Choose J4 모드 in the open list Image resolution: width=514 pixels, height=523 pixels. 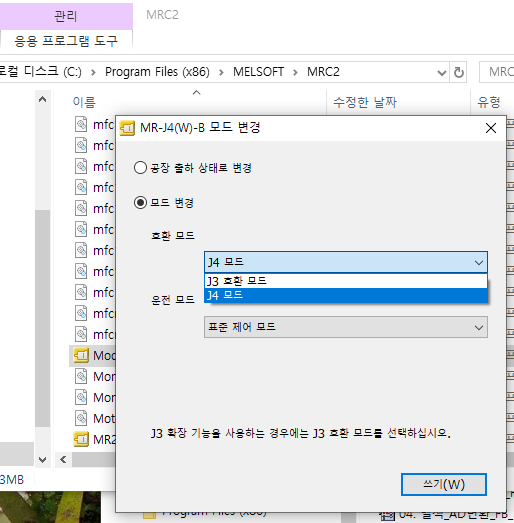346,295
